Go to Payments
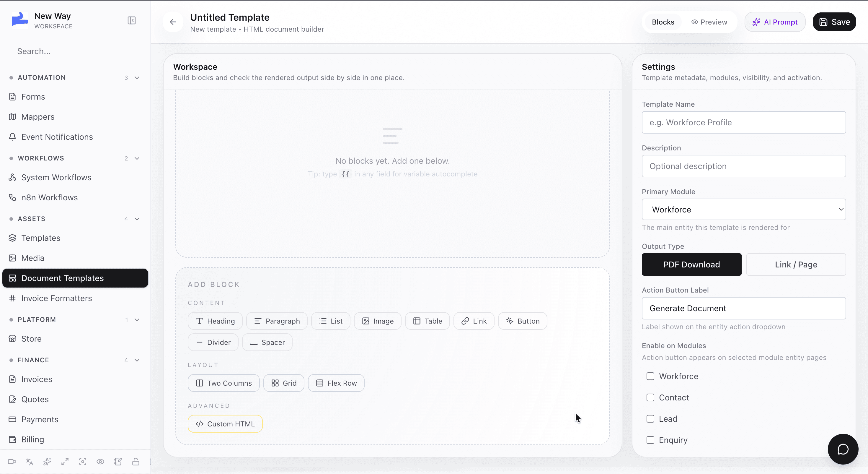868x474 pixels. point(75,419)
